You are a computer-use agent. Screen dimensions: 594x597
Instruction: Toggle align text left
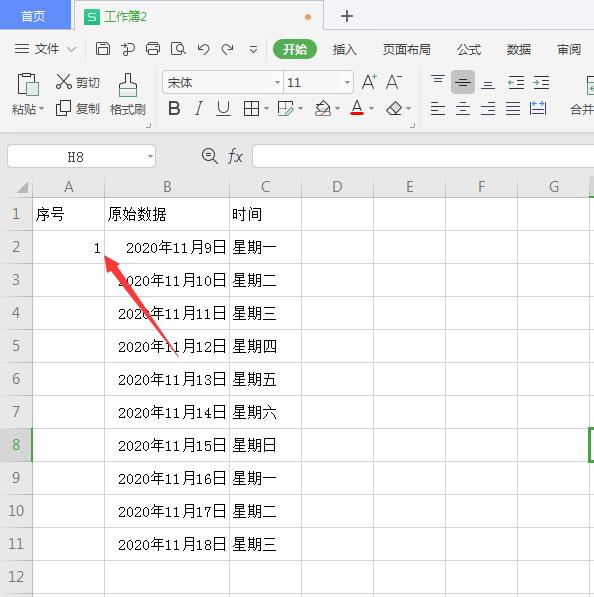click(438, 109)
